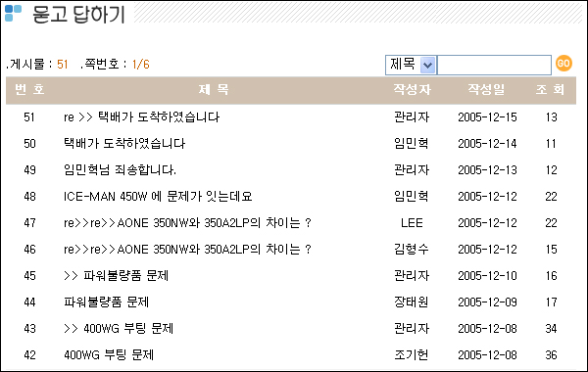The width and height of the screenshot is (588, 372).
Task: Open post 42 '400WG 부팅 문제'
Action: (109, 354)
